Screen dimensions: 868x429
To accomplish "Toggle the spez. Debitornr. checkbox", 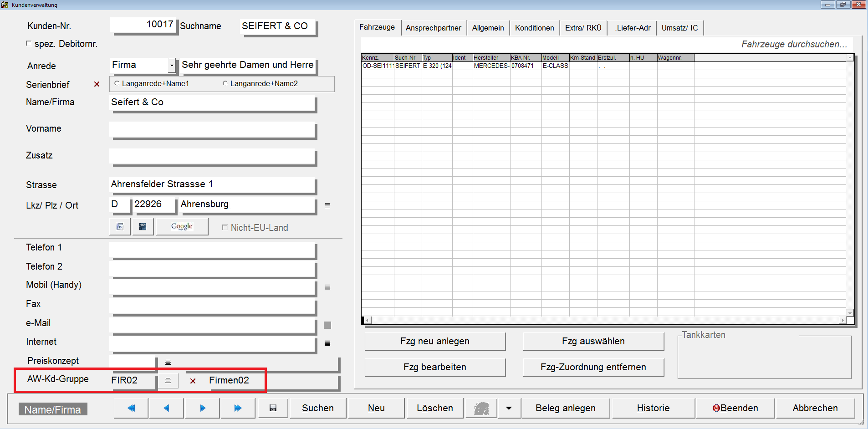I will coord(29,43).
